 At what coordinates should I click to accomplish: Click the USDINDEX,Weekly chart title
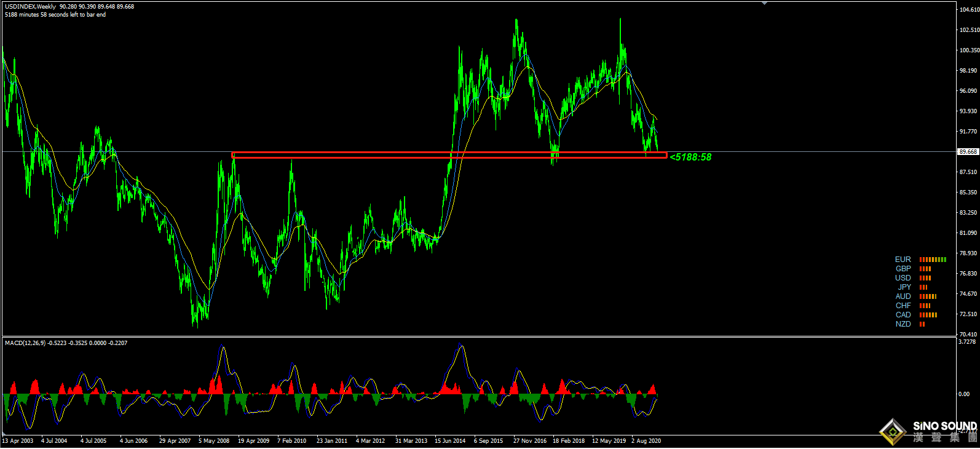(x=30, y=6)
